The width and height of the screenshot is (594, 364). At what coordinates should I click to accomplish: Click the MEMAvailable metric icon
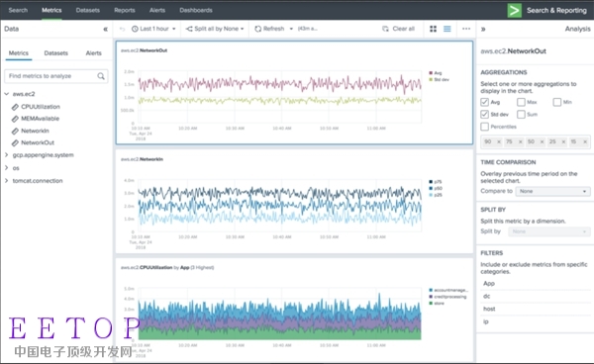[15, 119]
